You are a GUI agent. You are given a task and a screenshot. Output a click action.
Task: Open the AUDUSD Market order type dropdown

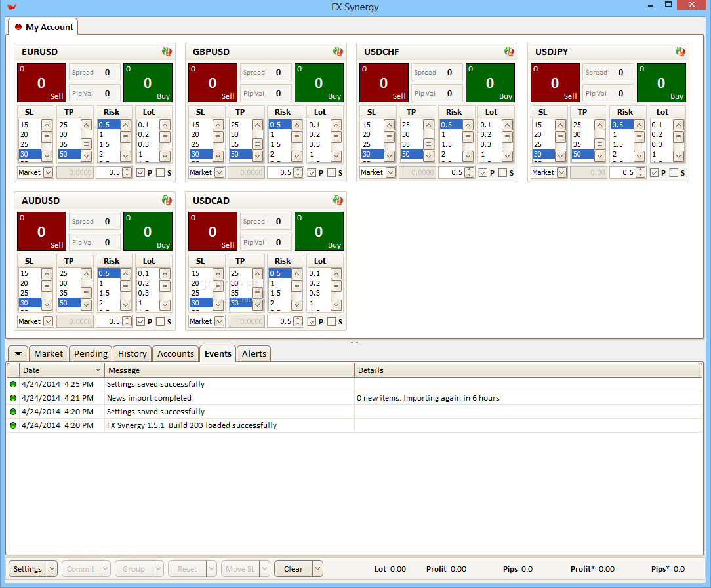[x=48, y=321]
